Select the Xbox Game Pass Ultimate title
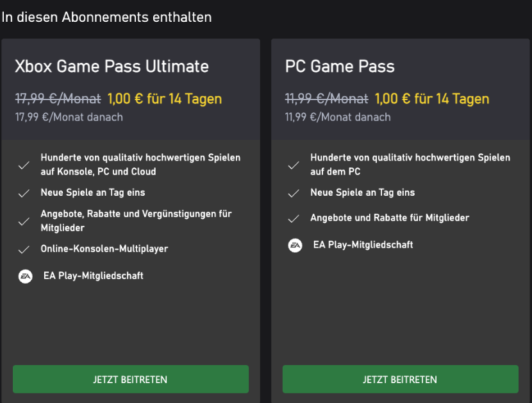This screenshot has width=532, height=403. pyautogui.click(x=112, y=66)
